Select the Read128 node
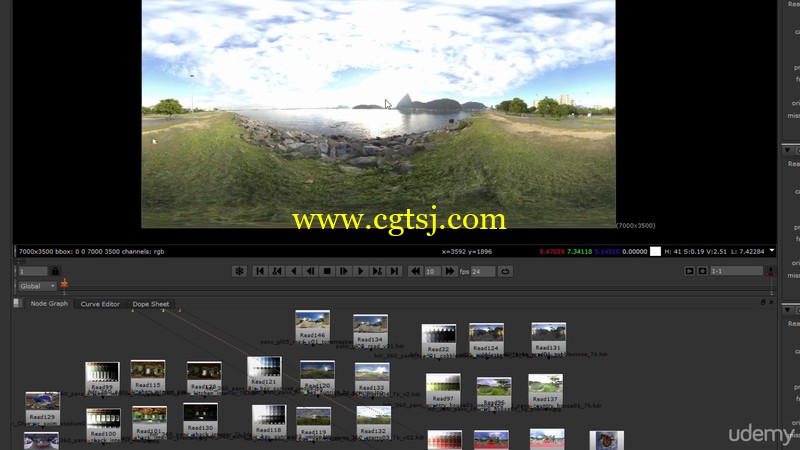 point(204,378)
